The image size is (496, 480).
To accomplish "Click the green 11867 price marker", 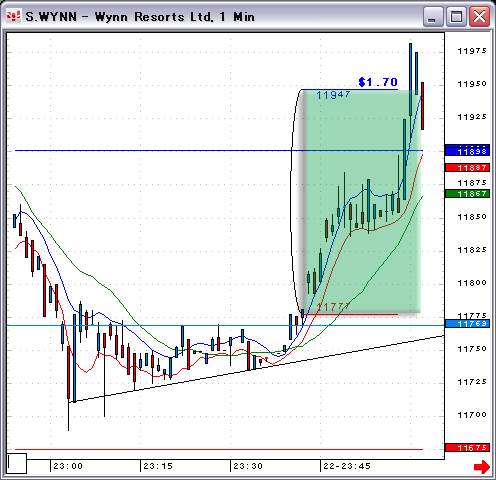I will tap(467, 193).
